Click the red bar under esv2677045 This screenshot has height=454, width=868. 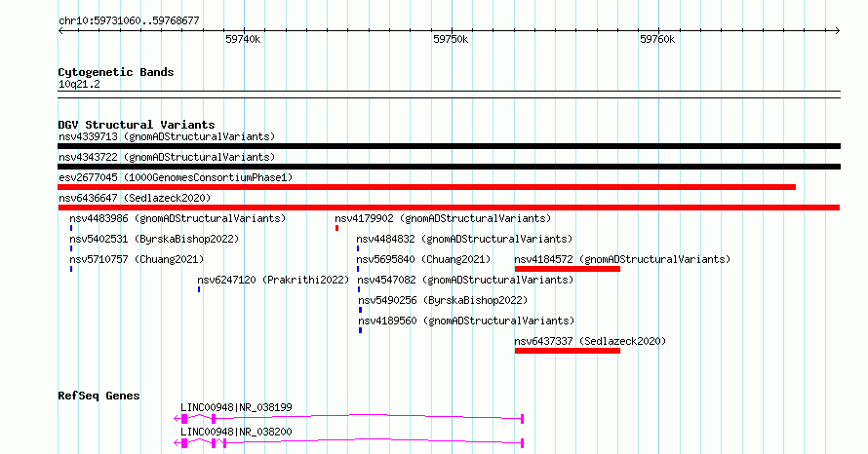(x=427, y=187)
